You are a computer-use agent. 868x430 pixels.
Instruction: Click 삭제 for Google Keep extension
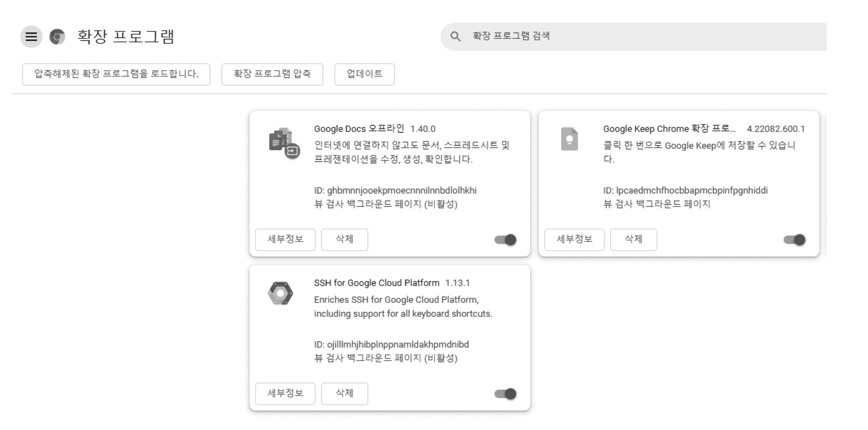pos(634,239)
